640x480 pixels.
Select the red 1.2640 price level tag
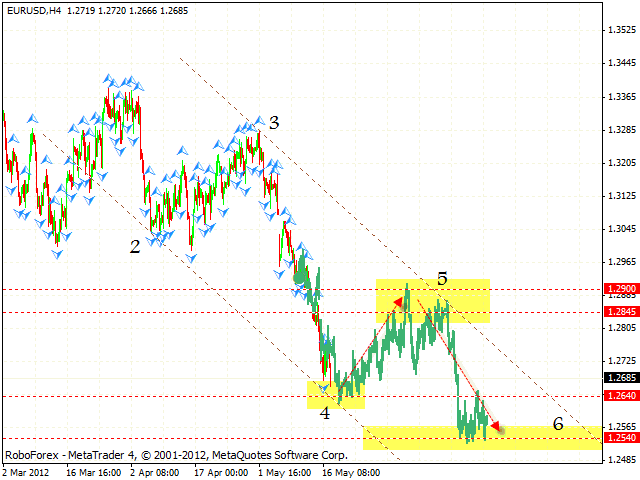coord(621,396)
